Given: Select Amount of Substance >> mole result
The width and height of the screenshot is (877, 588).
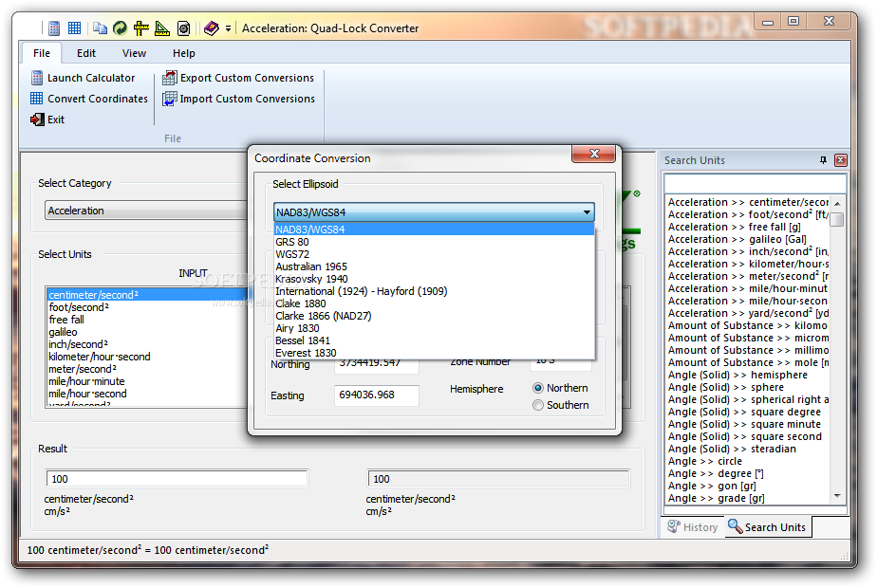Looking at the screenshot, I should [748, 362].
